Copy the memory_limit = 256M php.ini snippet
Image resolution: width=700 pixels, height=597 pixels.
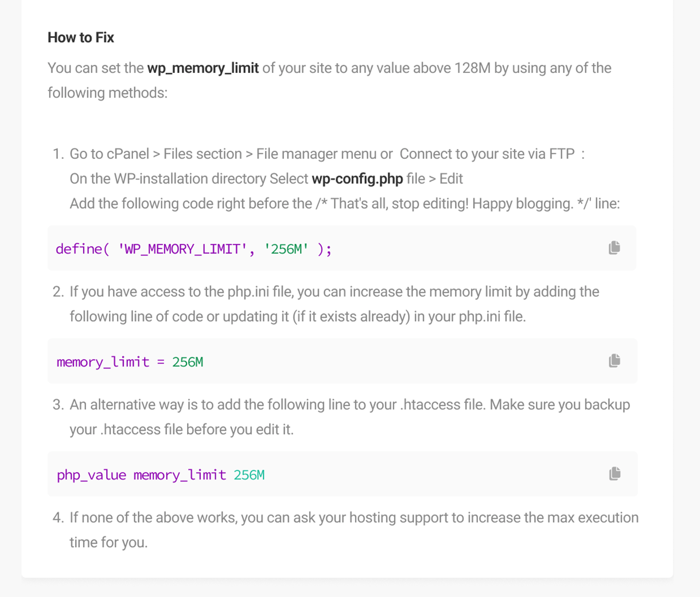pos(615,361)
